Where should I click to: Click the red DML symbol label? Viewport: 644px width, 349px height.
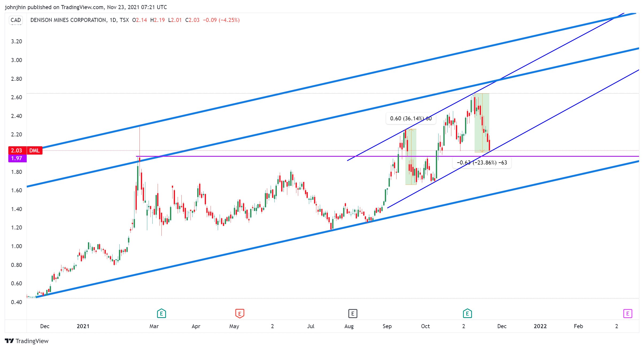pyautogui.click(x=34, y=151)
